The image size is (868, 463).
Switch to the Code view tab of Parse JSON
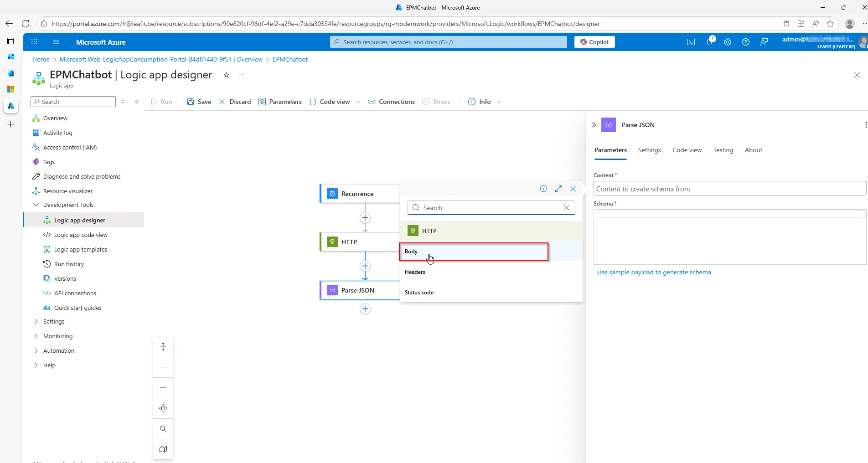point(687,150)
